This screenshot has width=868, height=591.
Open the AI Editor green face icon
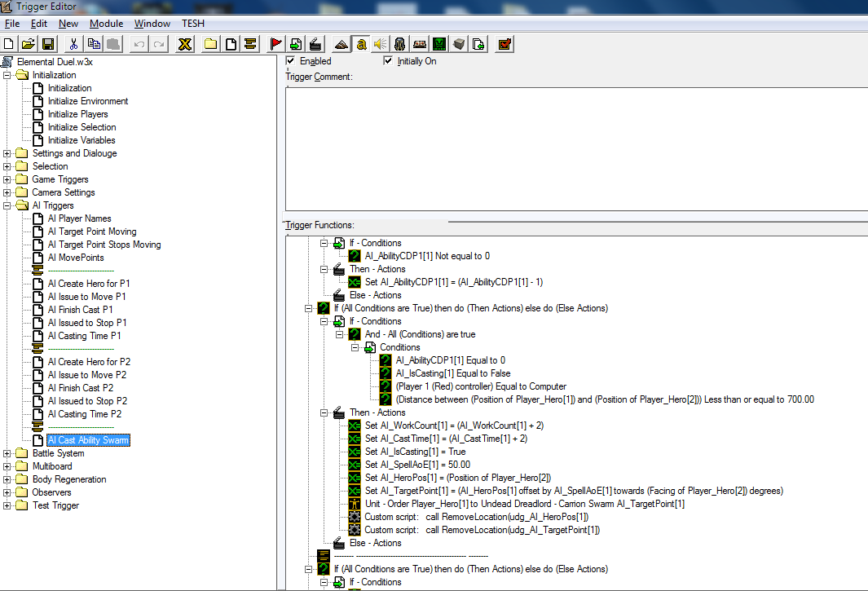[439, 44]
